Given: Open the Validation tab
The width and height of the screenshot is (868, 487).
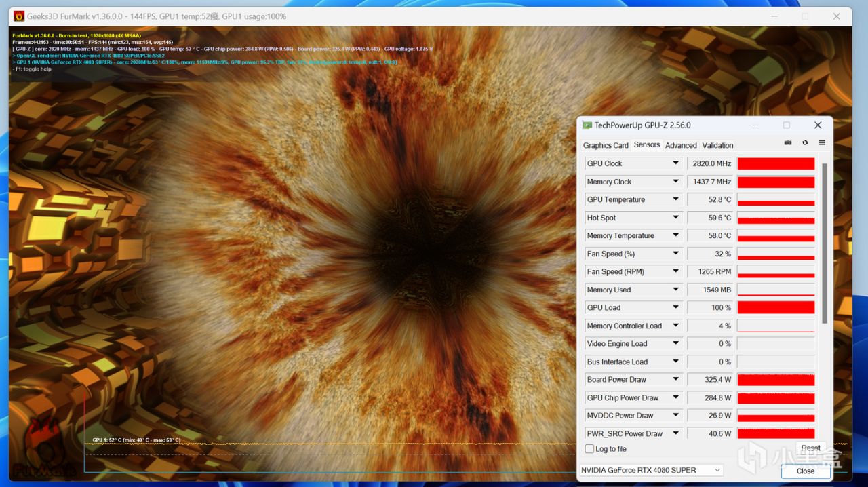Looking at the screenshot, I should [717, 145].
